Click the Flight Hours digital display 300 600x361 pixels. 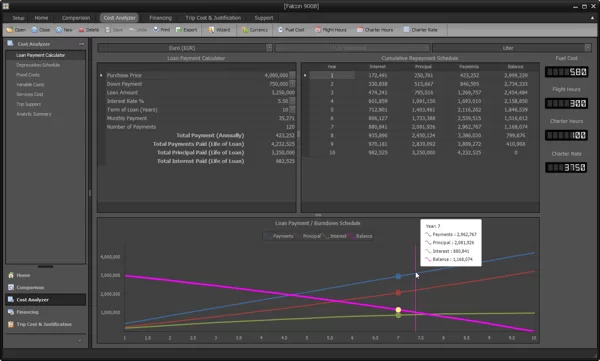click(566, 103)
